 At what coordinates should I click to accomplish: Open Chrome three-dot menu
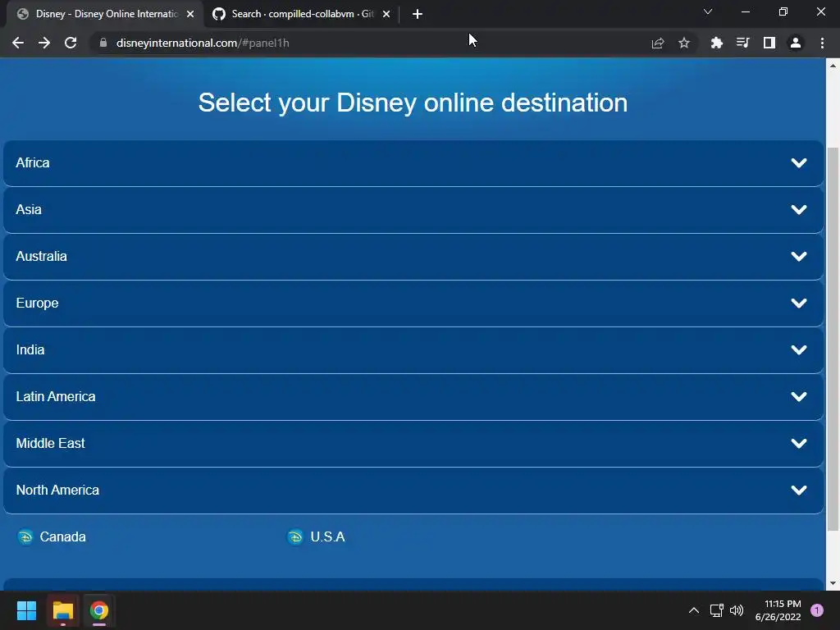point(822,43)
